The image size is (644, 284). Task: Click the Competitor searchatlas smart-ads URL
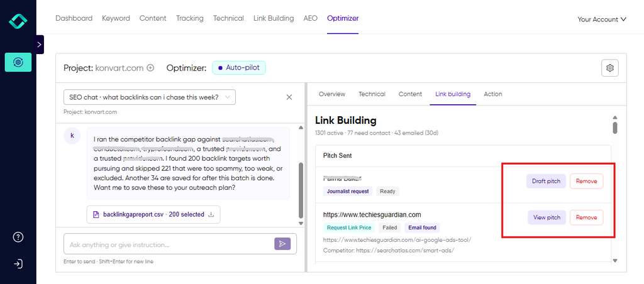389,250
